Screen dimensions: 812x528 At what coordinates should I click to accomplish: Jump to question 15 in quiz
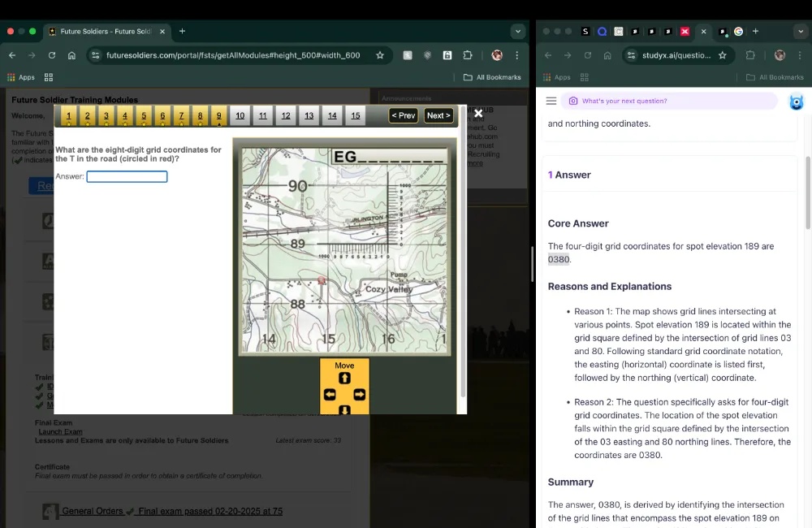(356, 116)
